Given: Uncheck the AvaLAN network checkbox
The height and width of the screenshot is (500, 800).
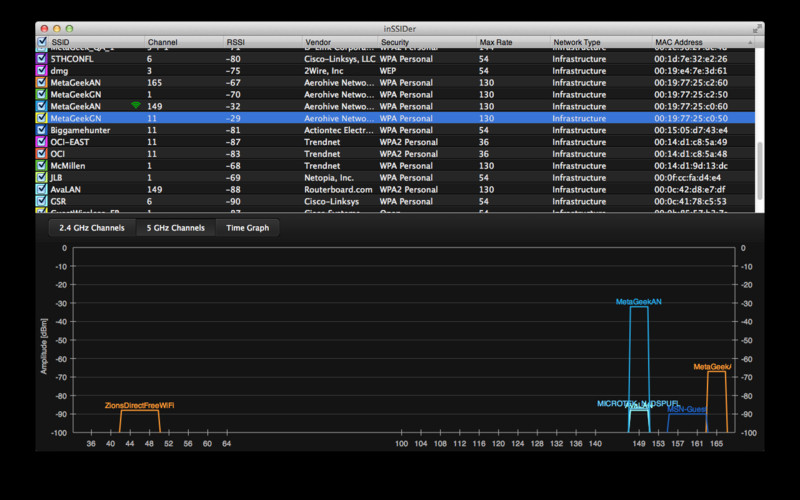Looking at the screenshot, I should point(41,189).
